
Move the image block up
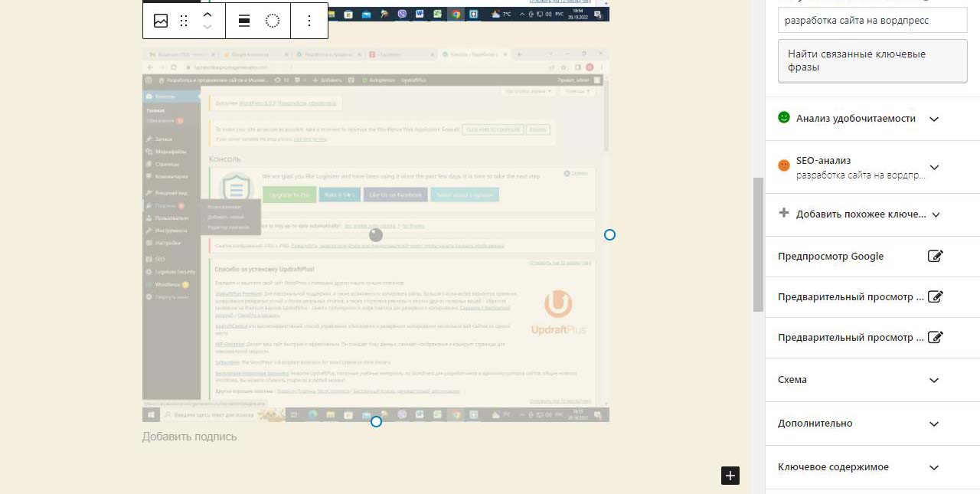pyautogui.click(x=207, y=15)
